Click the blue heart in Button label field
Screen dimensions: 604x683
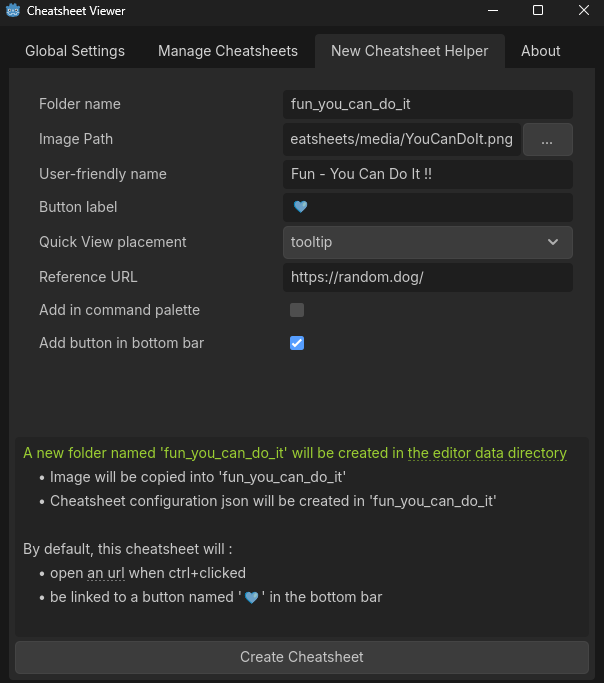[300, 207]
